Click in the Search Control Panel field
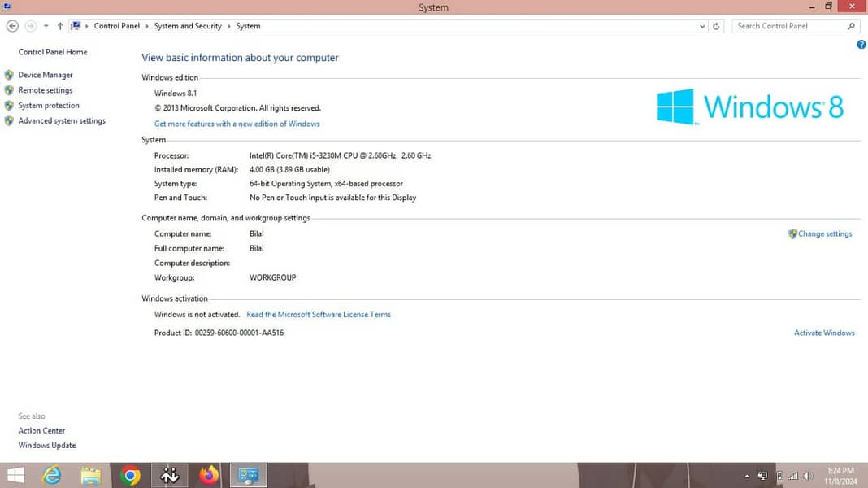Screen dimensions: 868x488 (788, 26)
